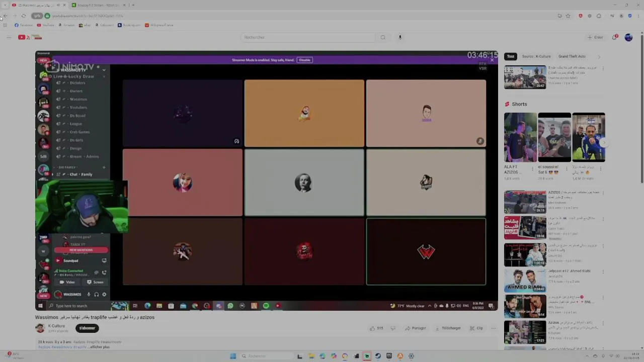Open the Steam taskbar icon
644x362 pixels.
[378, 356]
